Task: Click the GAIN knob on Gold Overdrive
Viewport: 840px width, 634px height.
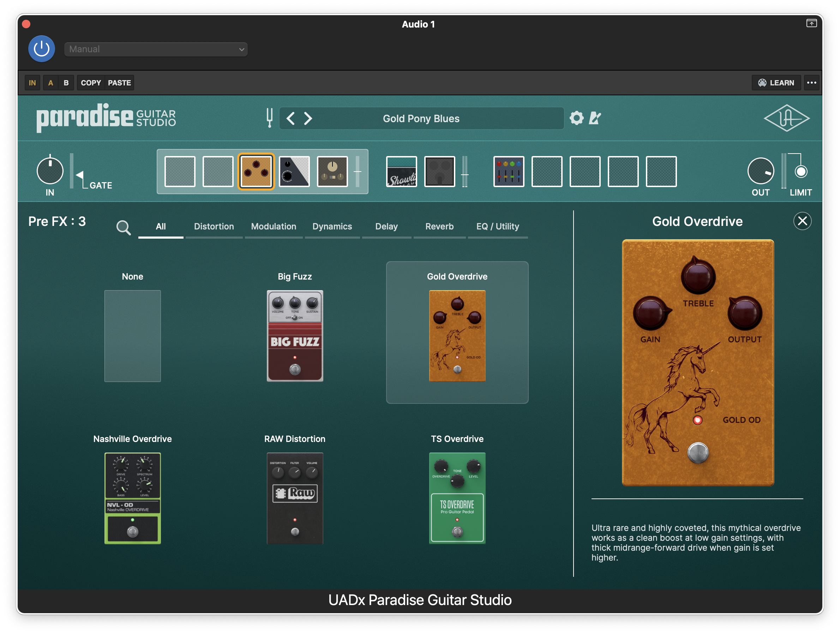Action: point(650,313)
